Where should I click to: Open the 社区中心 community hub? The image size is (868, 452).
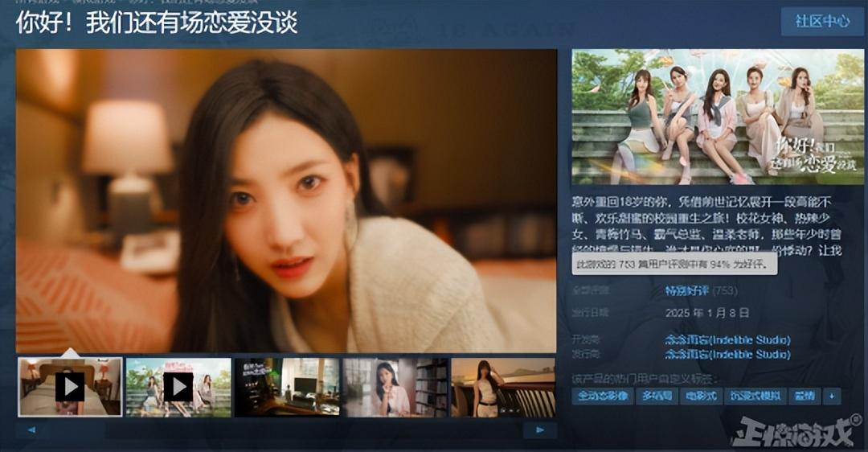click(x=822, y=22)
